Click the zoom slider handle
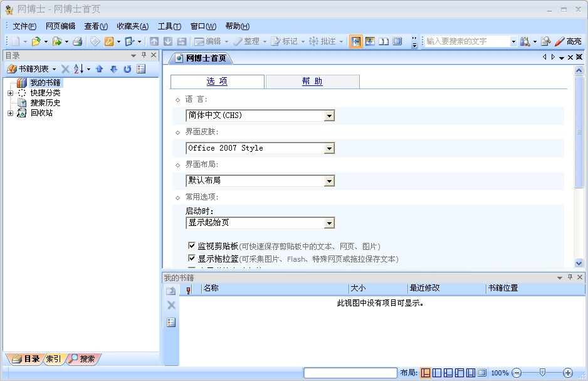This screenshot has height=381, width=588. (542, 372)
